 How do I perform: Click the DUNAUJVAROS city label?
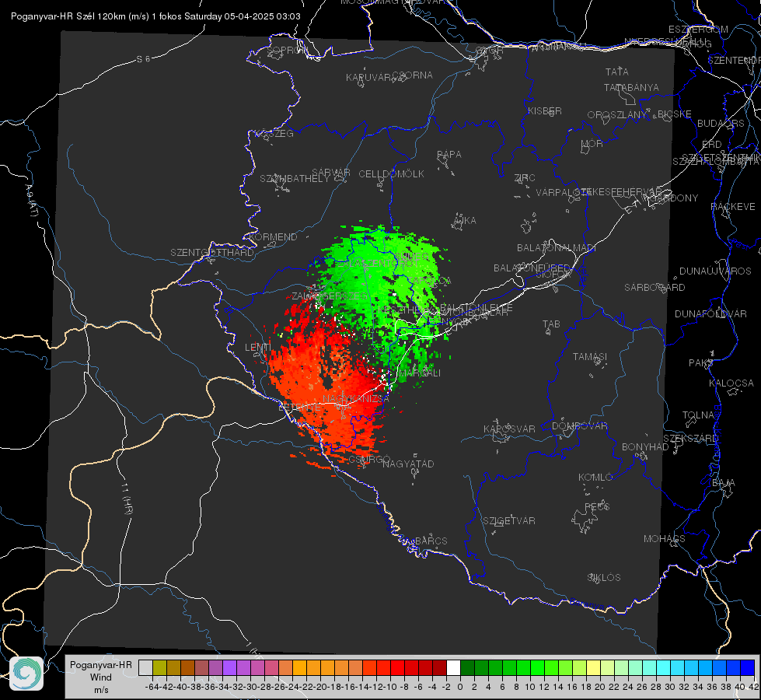715,271
